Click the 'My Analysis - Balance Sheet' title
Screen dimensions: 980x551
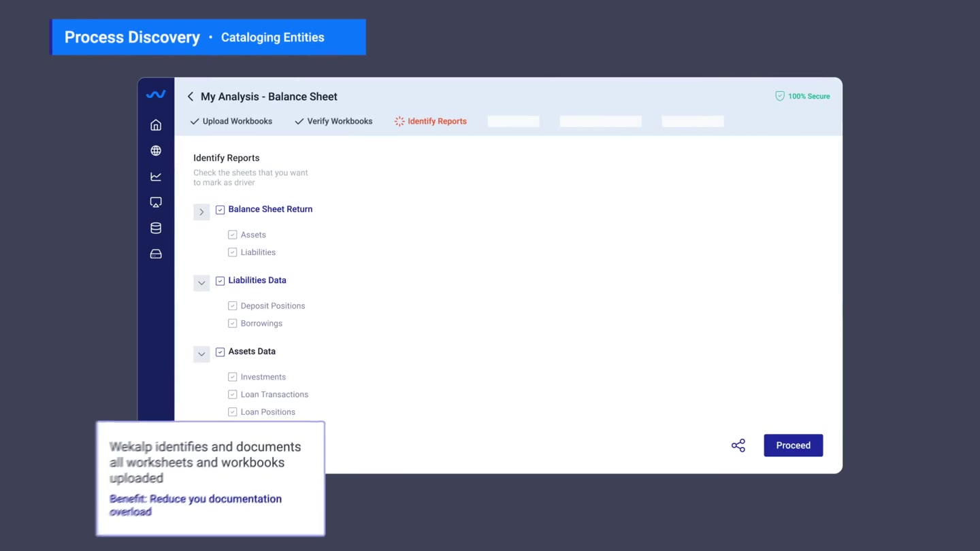click(269, 97)
